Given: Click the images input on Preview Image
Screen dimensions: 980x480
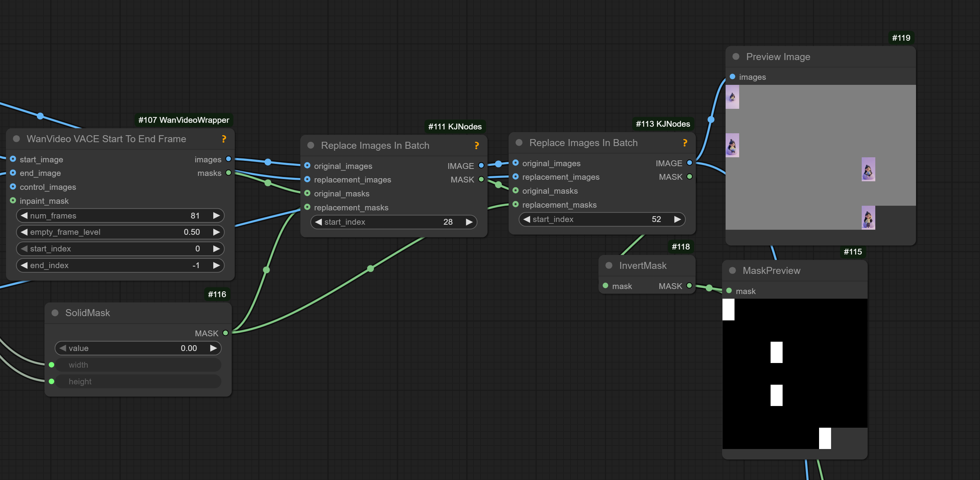Looking at the screenshot, I should pyautogui.click(x=732, y=77).
